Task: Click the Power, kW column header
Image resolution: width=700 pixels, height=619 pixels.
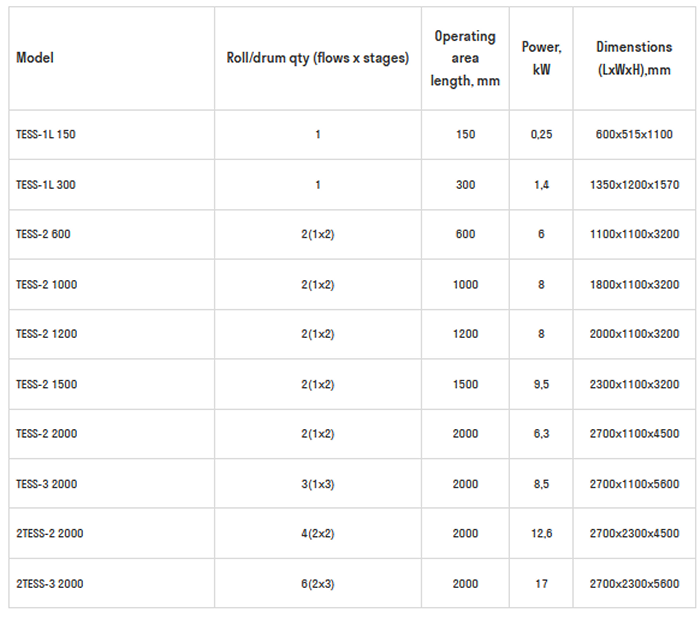Action: pyautogui.click(x=541, y=58)
